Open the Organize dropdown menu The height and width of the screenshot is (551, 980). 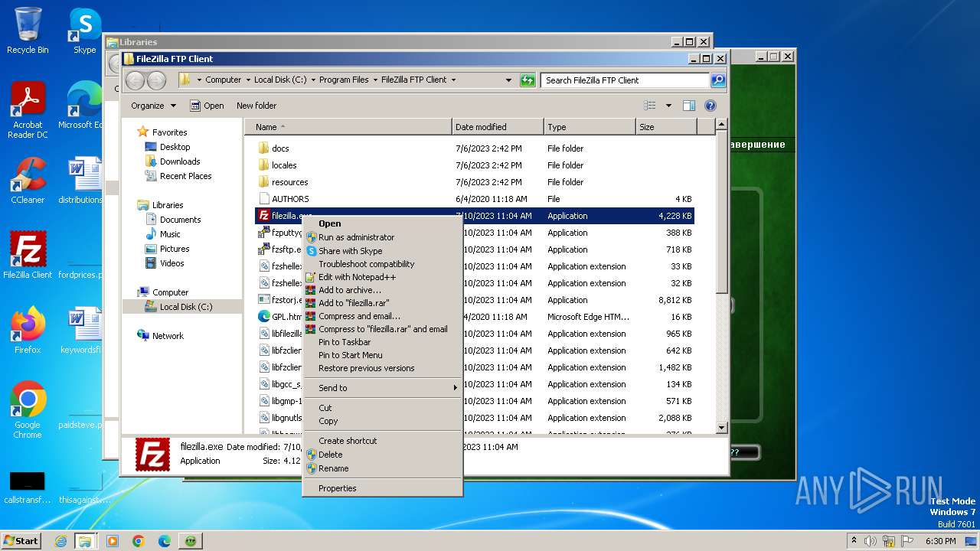153,106
